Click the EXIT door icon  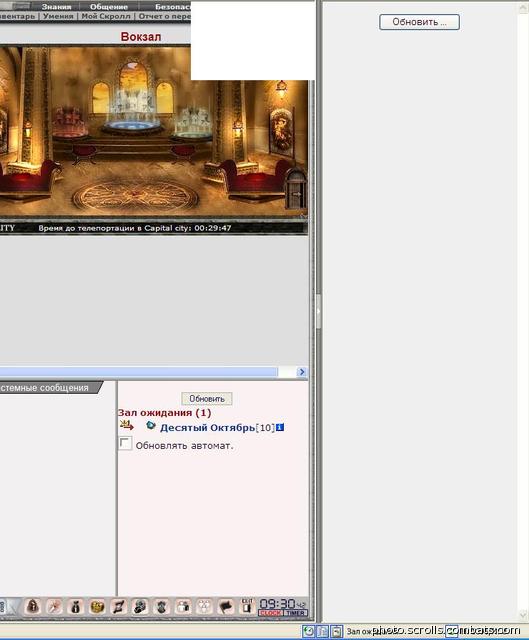247,606
